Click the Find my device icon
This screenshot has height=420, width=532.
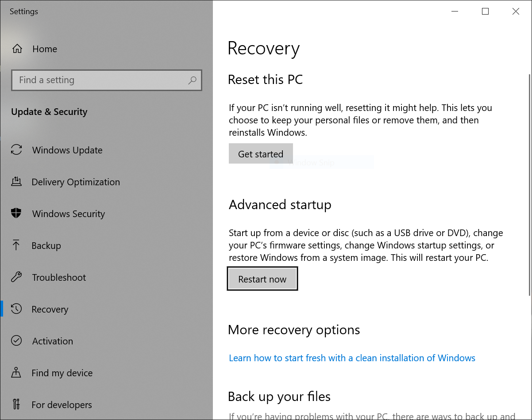click(16, 373)
